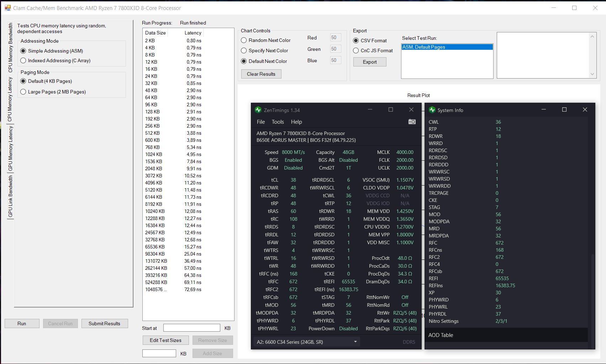Viewport: 606px width, 364px height.
Task: Click the Blue color value field
Action: point(335,60)
